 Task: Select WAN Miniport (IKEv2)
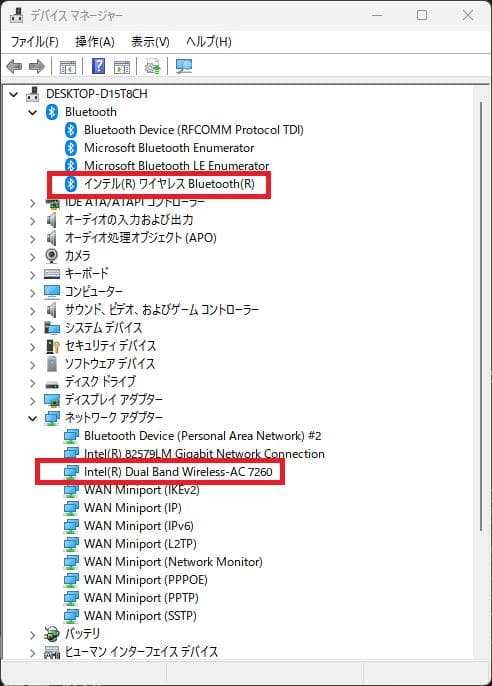142,490
